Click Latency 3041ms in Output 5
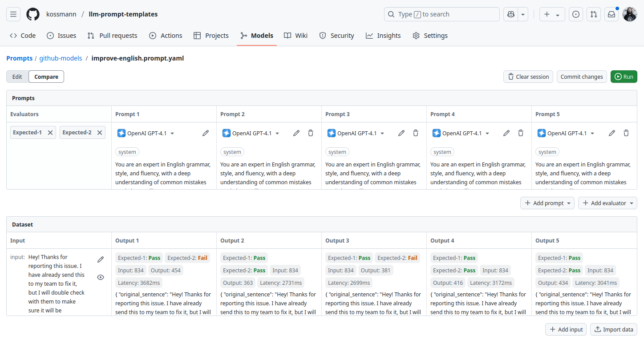The width and height of the screenshot is (644, 340). click(x=596, y=283)
